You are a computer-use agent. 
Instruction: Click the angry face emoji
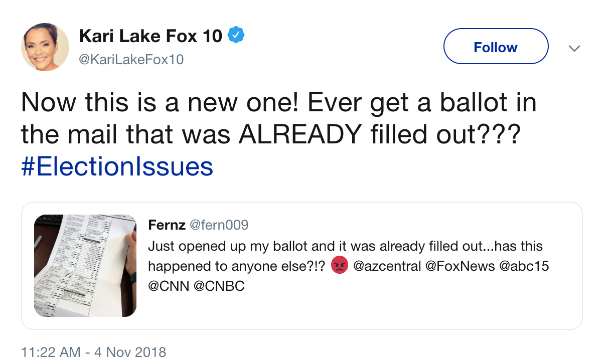[340, 266]
